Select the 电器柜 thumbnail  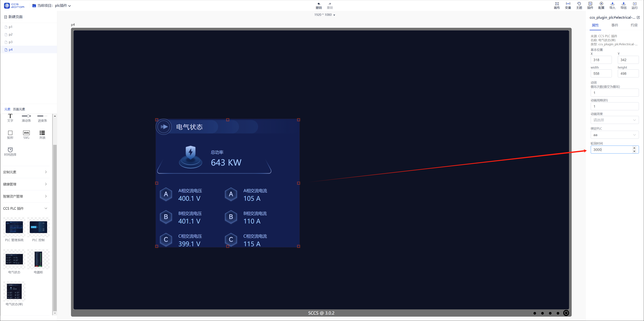click(x=38, y=260)
